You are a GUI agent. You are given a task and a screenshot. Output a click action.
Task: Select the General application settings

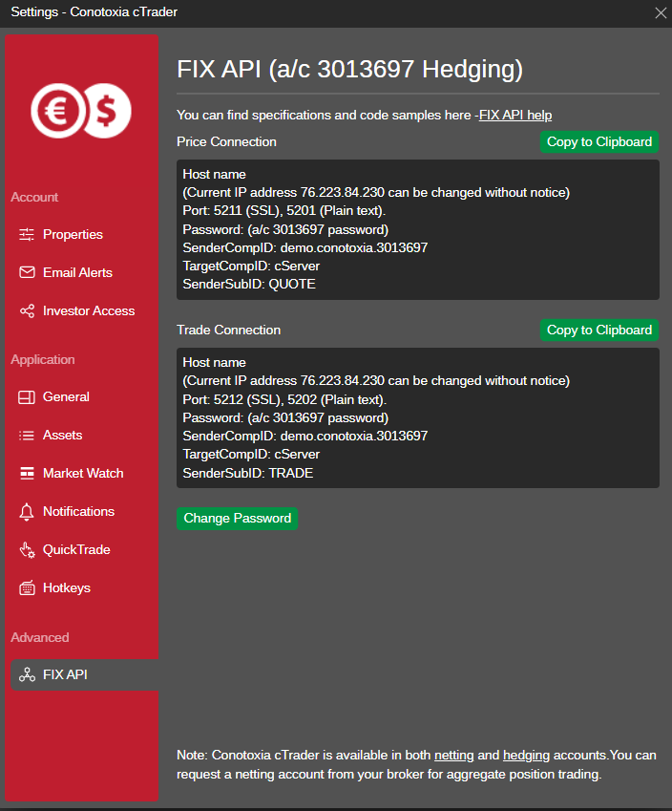(66, 396)
